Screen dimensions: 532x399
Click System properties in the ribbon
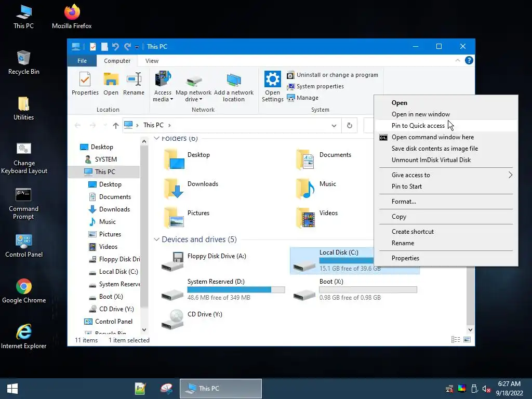click(x=315, y=87)
